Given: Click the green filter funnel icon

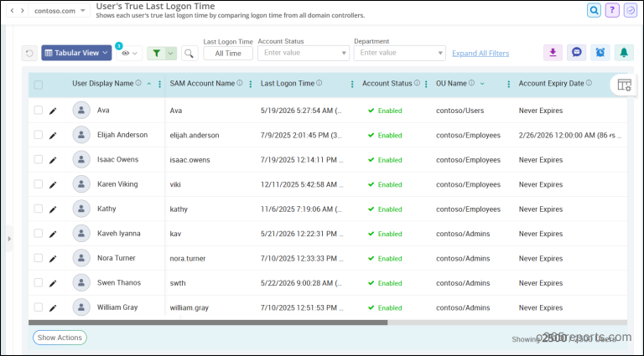Looking at the screenshot, I should [x=157, y=53].
